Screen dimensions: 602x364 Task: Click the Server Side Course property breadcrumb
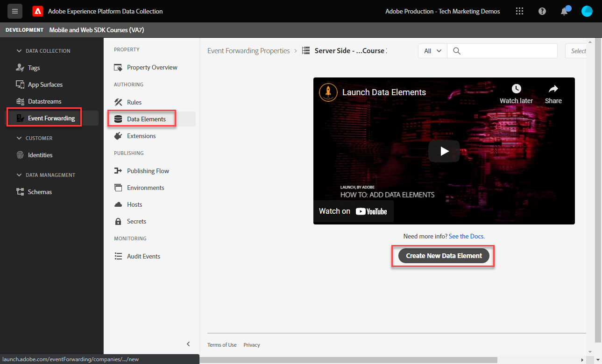point(351,51)
